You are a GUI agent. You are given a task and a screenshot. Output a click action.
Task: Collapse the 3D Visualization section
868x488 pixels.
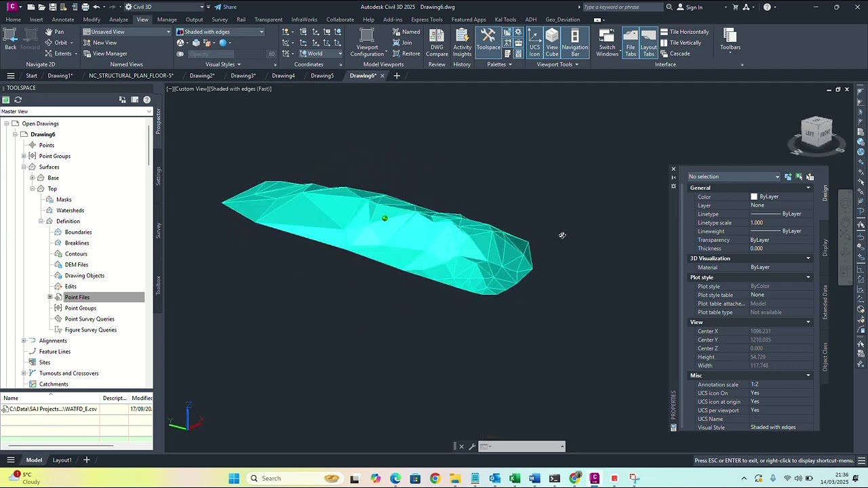(x=808, y=258)
